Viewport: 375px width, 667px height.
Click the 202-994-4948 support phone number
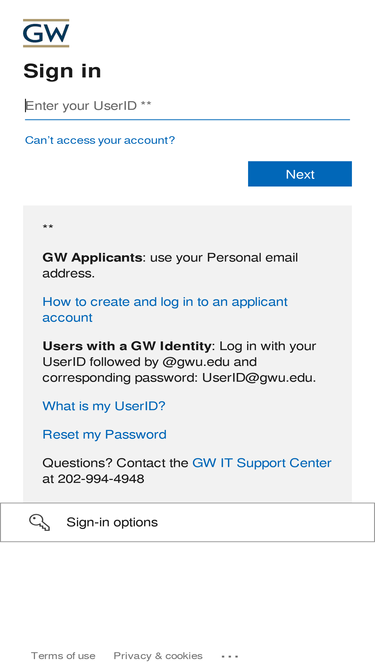(x=101, y=479)
